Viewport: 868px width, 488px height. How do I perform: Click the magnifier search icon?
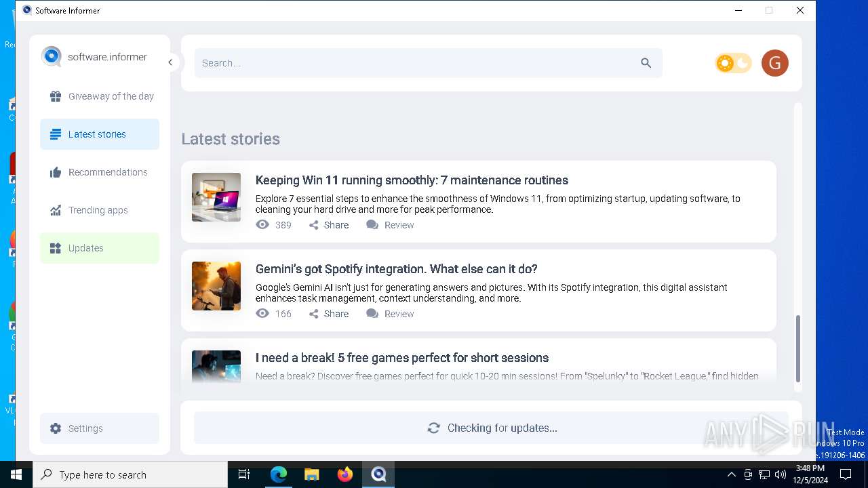646,63
